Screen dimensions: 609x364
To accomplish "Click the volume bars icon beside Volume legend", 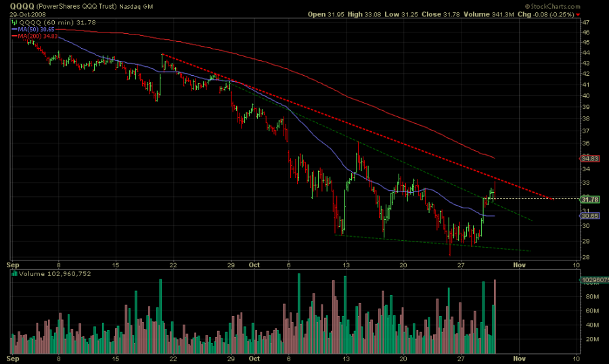I will pyautogui.click(x=14, y=273).
